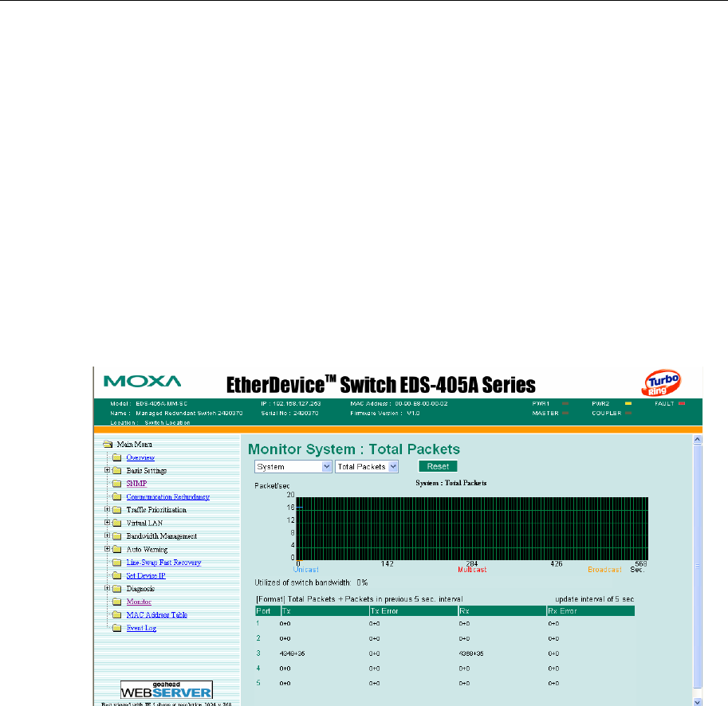Click the Overview folder icon
This screenshot has height=706, width=728.
click(x=117, y=458)
